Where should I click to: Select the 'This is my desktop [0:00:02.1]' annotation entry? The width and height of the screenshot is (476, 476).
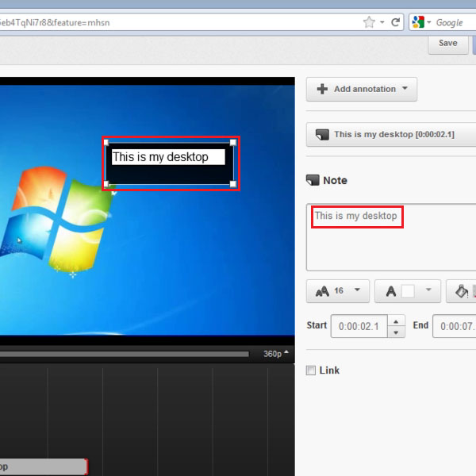pyautogui.click(x=391, y=135)
